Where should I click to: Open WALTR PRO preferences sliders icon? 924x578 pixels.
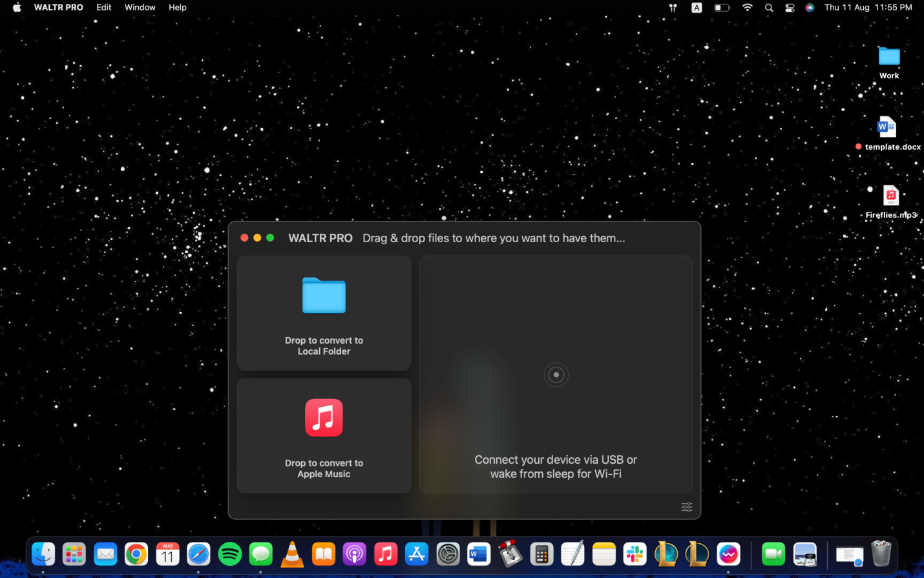687,507
